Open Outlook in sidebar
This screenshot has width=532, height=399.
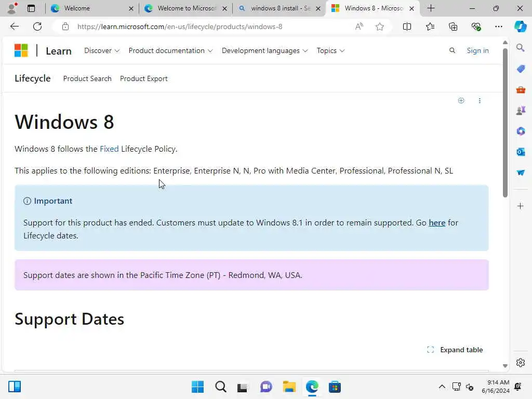coord(521,152)
